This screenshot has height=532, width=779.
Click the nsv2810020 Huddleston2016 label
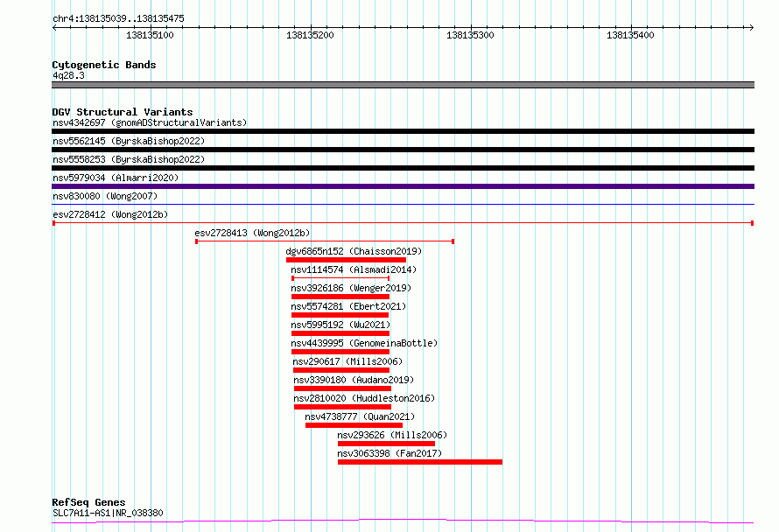363,398
